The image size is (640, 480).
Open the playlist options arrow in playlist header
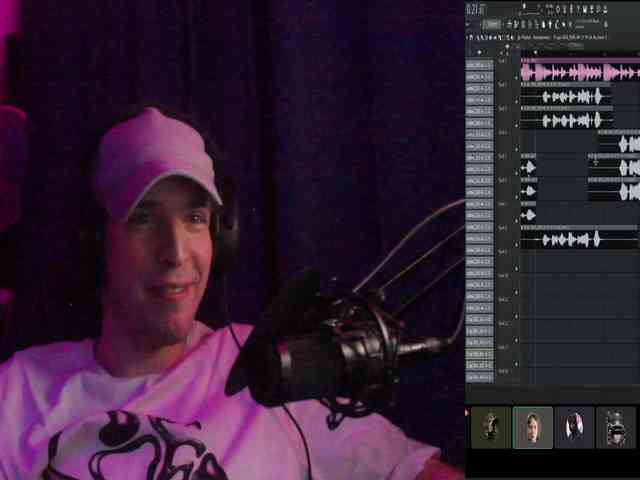470,38
